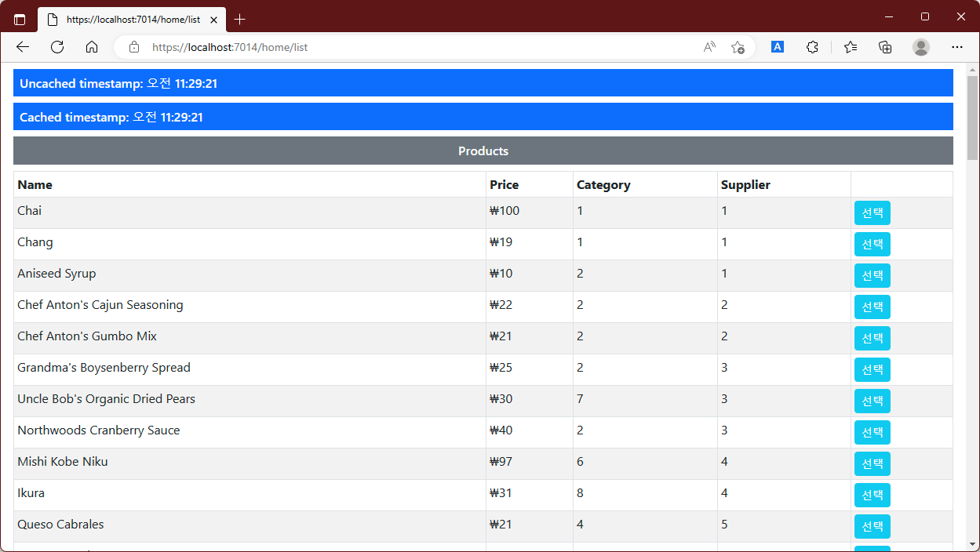Reload the page with Refresh icon
The width and height of the screenshot is (980, 552).
(57, 47)
